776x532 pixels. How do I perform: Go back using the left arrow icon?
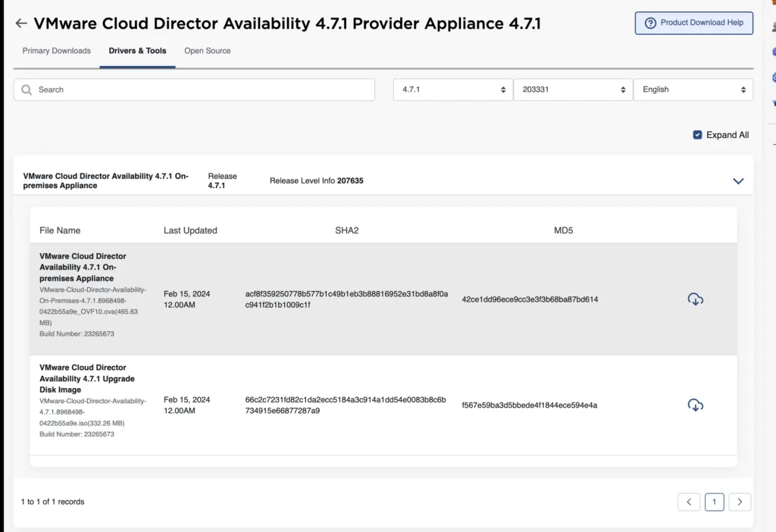[x=20, y=23]
